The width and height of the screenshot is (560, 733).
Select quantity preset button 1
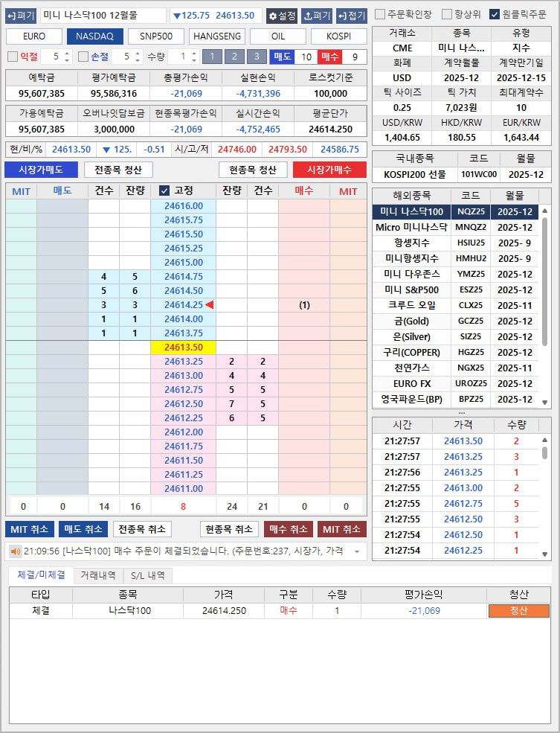(x=212, y=57)
